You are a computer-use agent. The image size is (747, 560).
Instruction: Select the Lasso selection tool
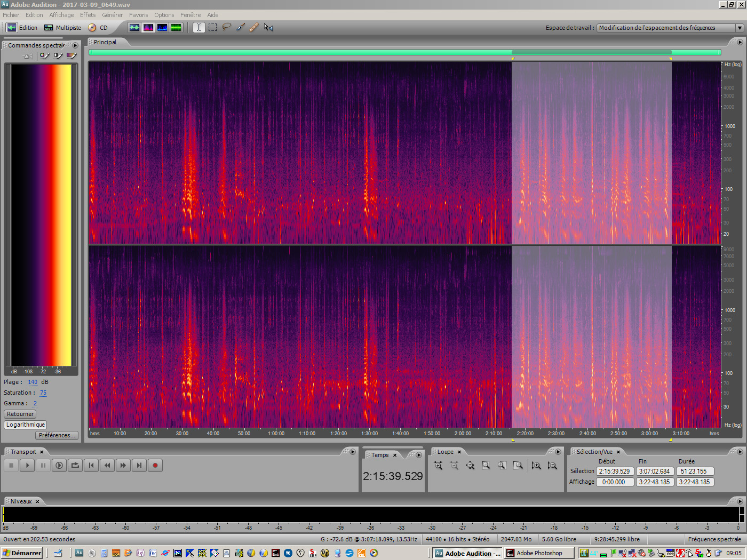227,27
